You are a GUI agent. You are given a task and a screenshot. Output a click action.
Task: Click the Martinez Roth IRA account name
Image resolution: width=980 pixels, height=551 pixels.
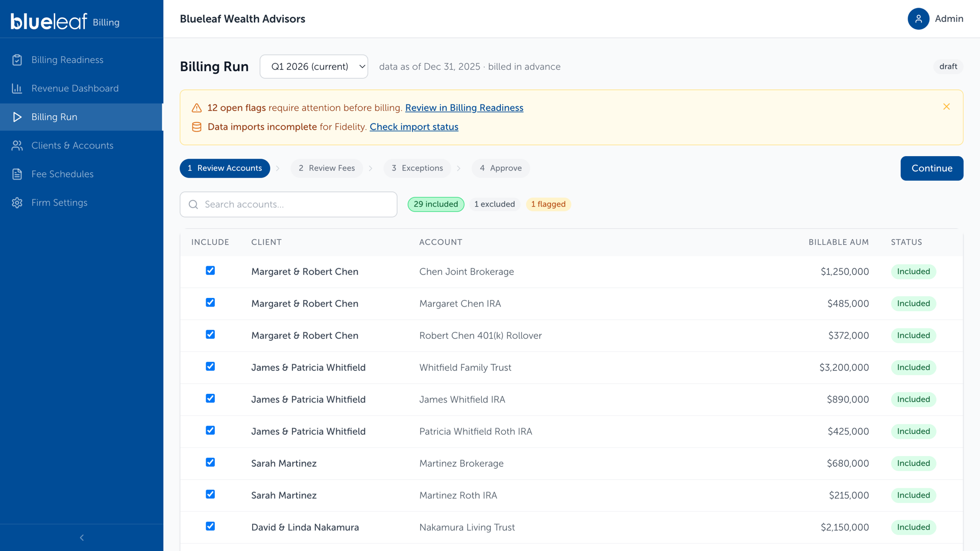(x=458, y=495)
